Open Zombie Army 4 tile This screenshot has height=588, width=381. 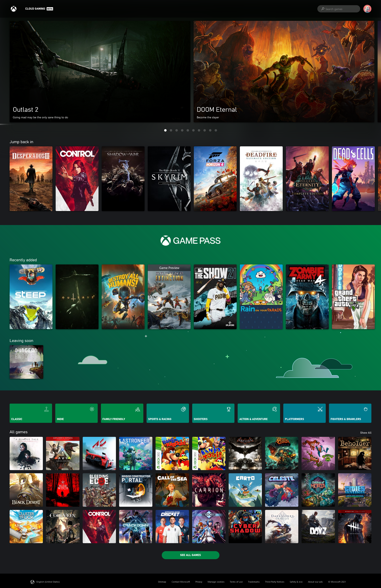(307, 297)
